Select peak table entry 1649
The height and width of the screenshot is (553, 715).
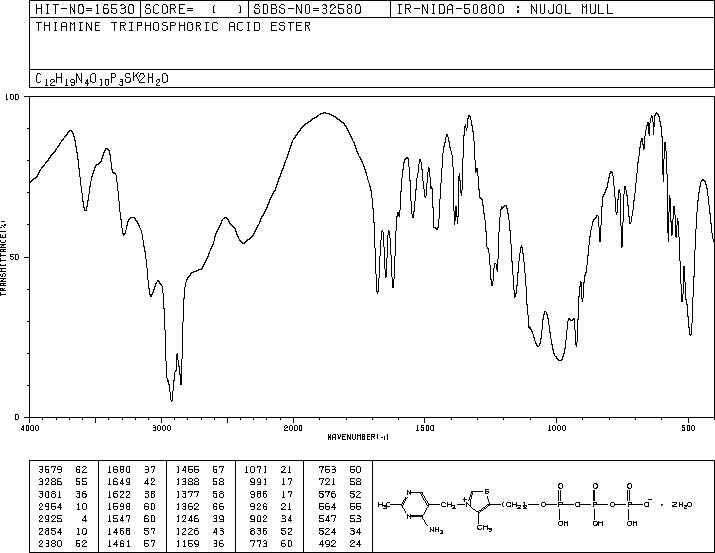[119, 482]
